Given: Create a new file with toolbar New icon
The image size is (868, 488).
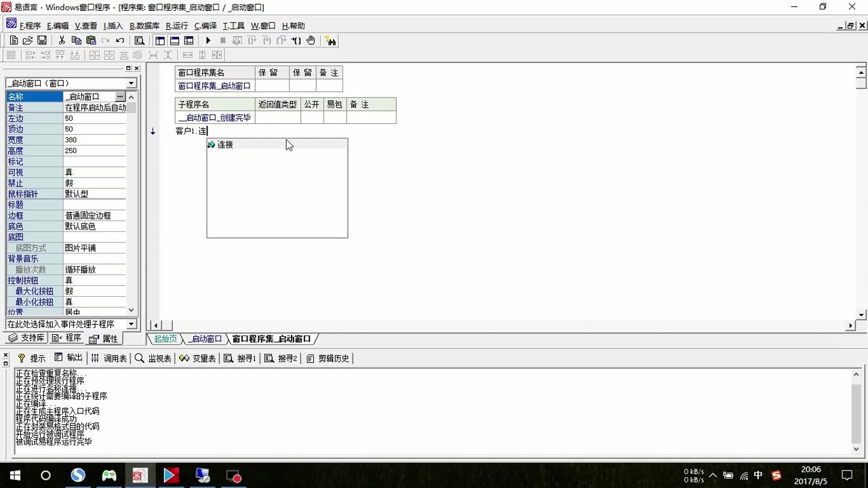Looking at the screenshot, I should point(14,41).
